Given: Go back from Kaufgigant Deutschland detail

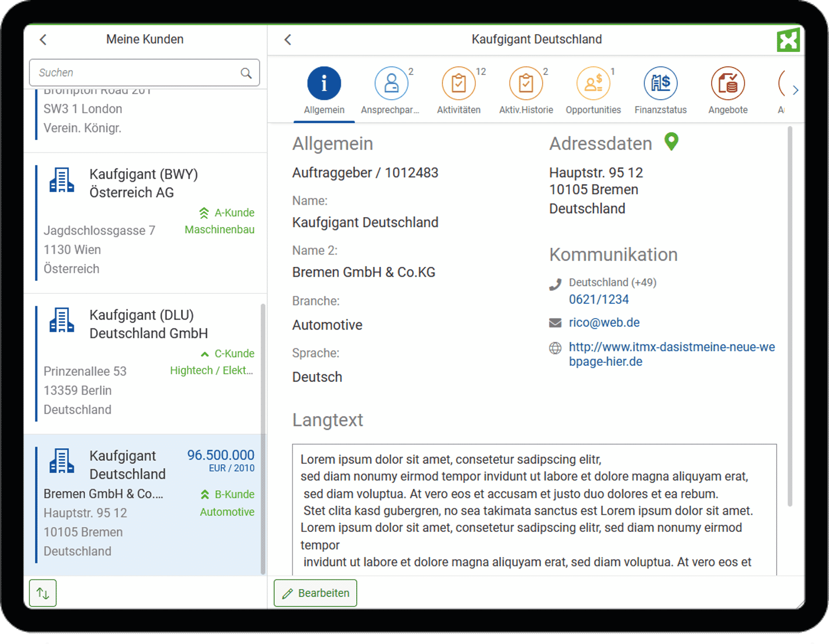Looking at the screenshot, I should click(x=288, y=40).
